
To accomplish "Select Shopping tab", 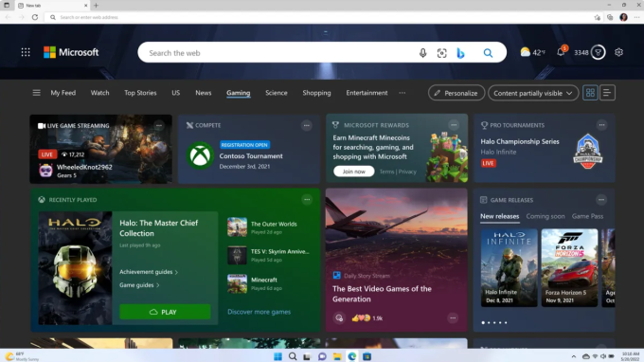I will pyautogui.click(x=316, y=93).
